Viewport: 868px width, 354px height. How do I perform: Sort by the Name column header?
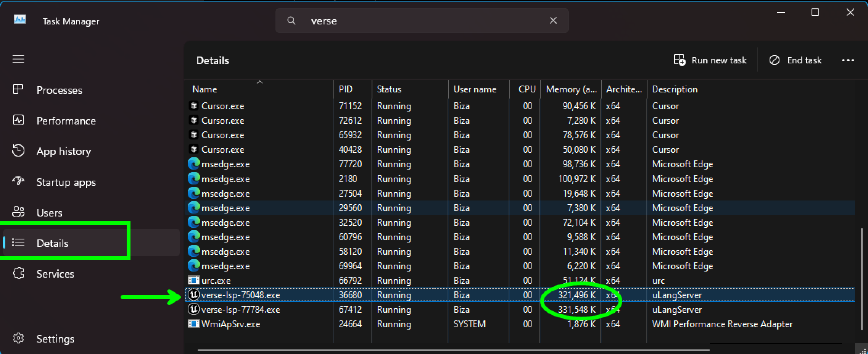(x=205, y=89)
